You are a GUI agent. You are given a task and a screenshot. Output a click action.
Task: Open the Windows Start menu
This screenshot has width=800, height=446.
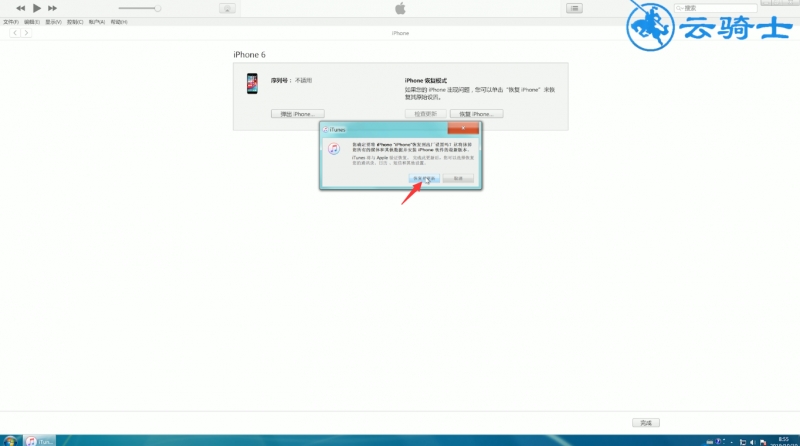tap(10, 441)
